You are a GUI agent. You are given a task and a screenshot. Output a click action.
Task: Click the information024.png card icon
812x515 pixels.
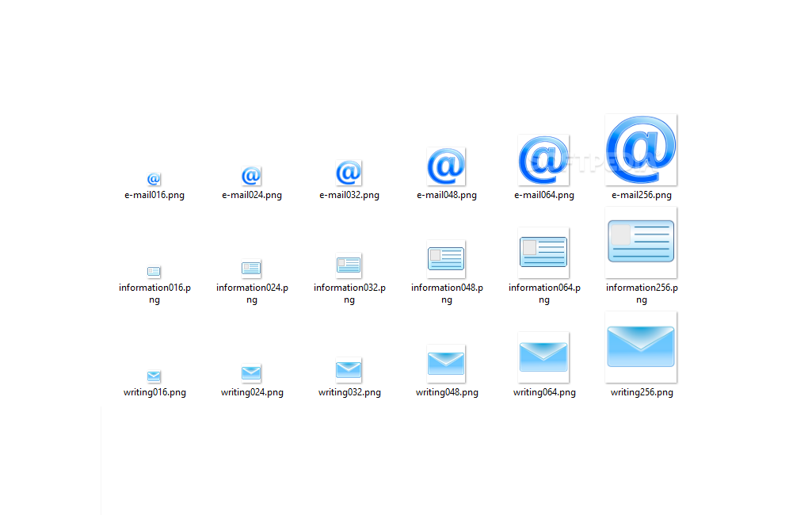point(251,269)
